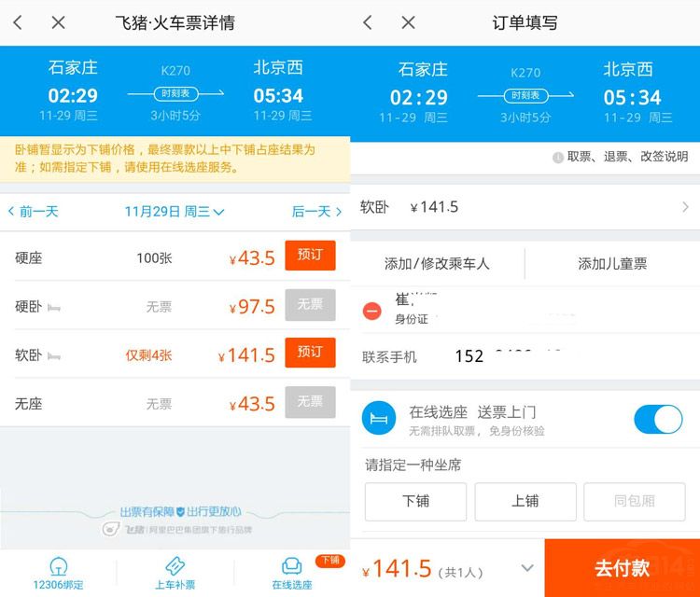Image resolution: width=700 pixels, height=597 pixels.
Task: Open the onboard ticket upgrade icon
Action: tap(175, 571)
